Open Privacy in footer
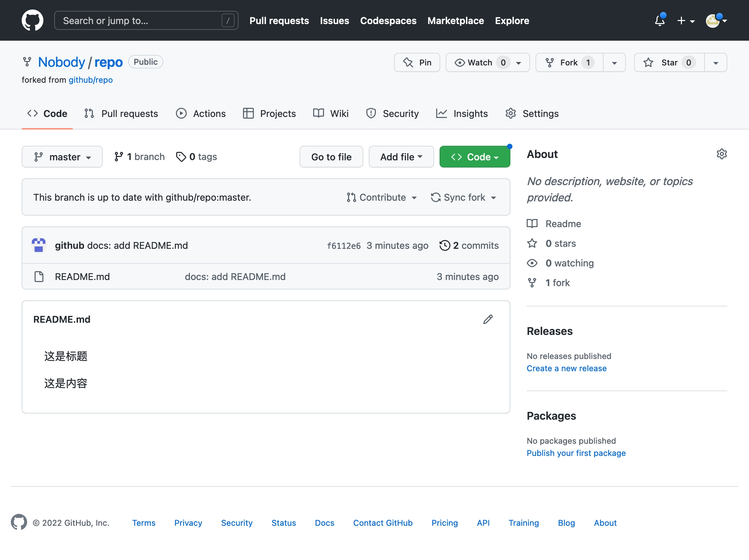 point(188,523)
